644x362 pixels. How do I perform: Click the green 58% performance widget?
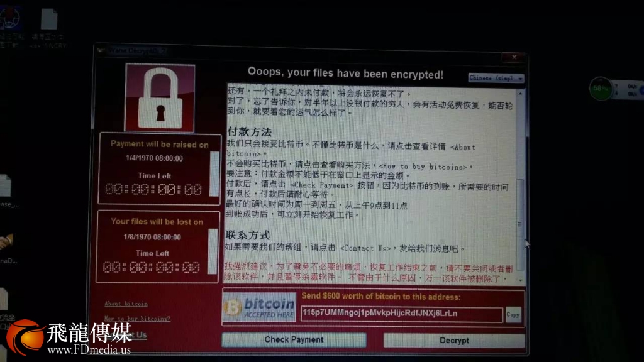[601, 88]
